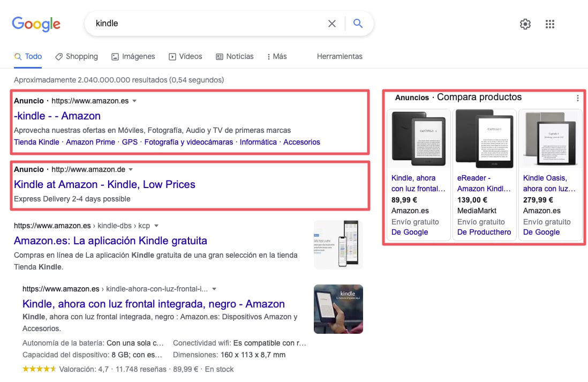
Task: Expand arrow next to amazon.de ad URL
Action: pyautogui.click(x=131, y=170)
